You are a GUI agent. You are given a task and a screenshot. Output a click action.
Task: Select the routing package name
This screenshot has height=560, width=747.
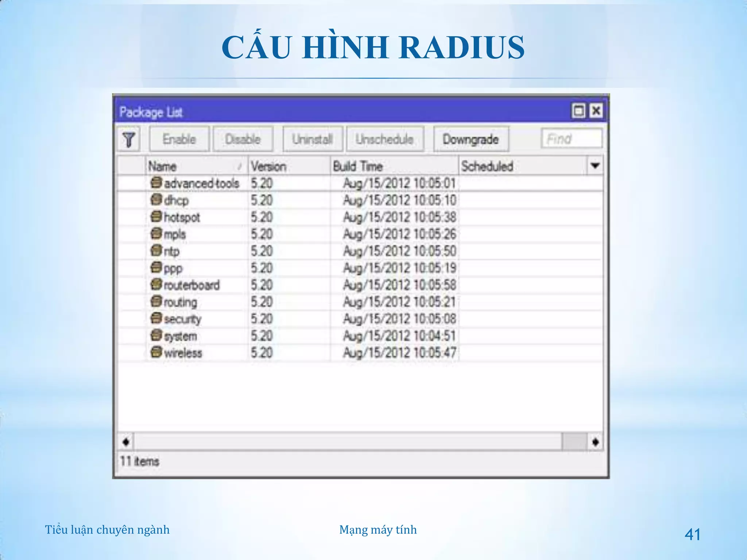tap(180, 302)
